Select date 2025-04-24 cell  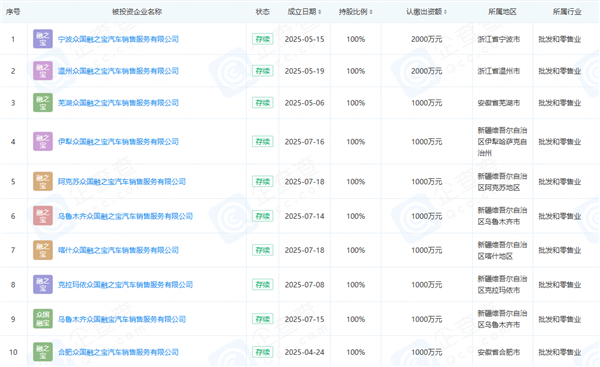304,352
